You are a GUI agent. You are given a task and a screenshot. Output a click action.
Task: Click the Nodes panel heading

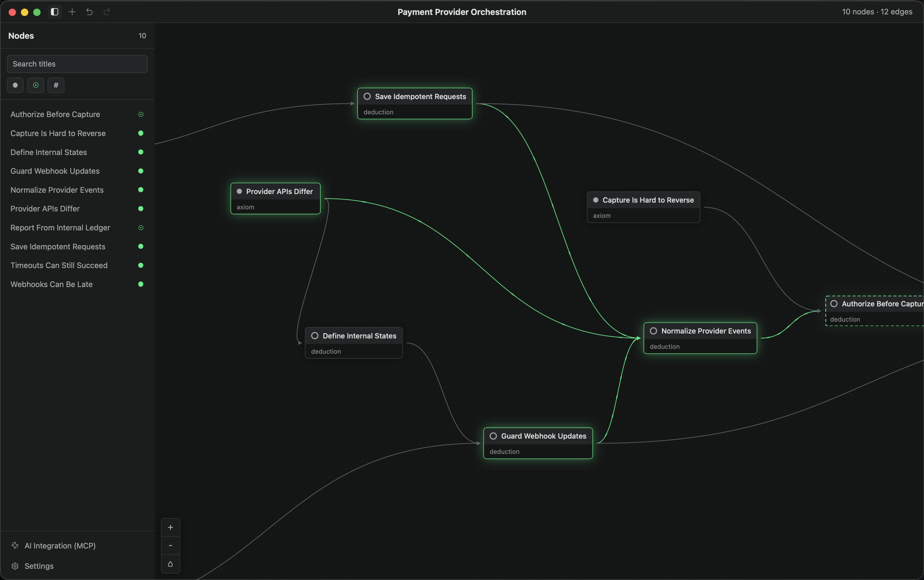point(21,36)
